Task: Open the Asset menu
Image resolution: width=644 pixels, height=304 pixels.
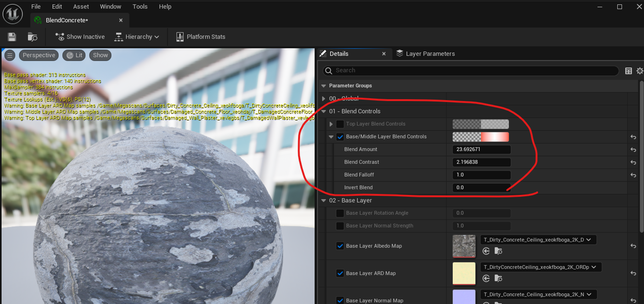Action: [81, 6]
